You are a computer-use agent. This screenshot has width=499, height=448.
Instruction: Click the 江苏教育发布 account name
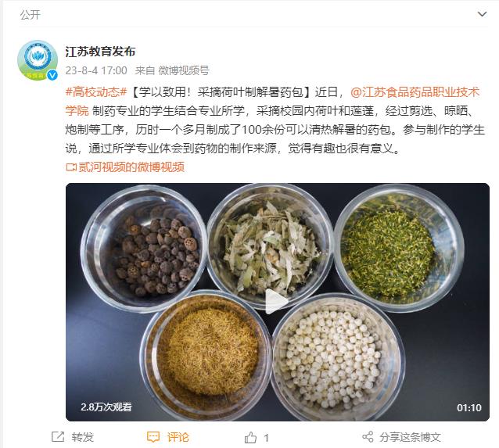point(100,52)
